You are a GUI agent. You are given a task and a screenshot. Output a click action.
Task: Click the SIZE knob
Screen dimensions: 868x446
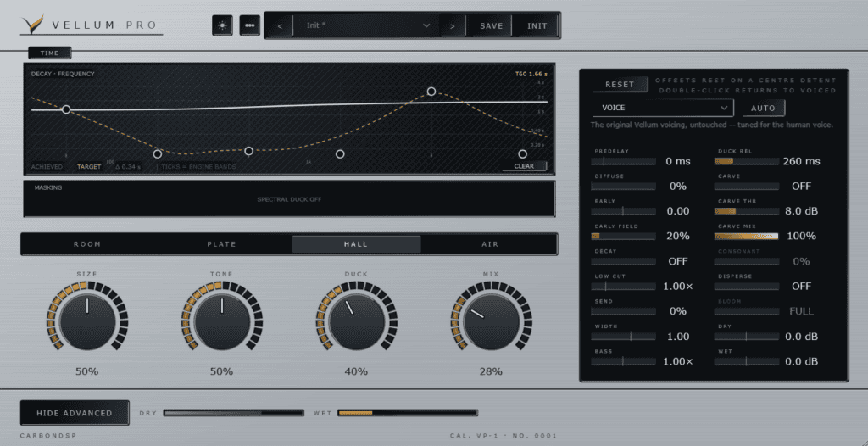pyautogui.click(x=87, y=322)
